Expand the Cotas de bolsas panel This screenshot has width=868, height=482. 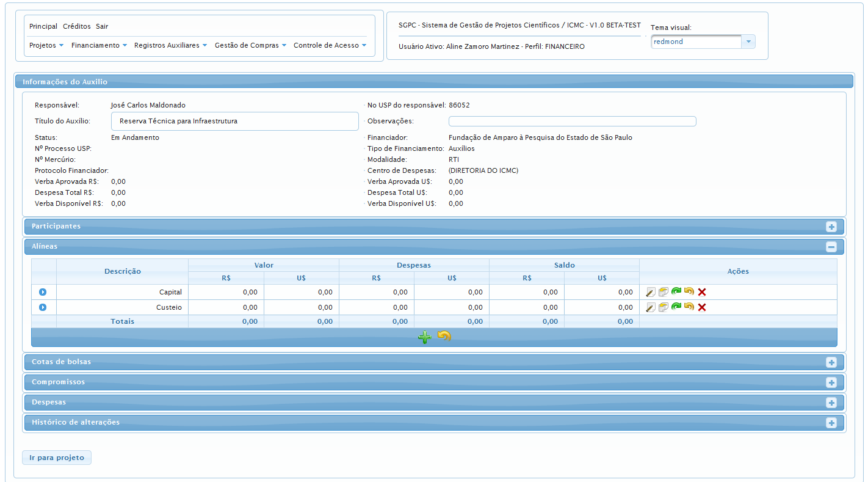[x=831, y=362]
